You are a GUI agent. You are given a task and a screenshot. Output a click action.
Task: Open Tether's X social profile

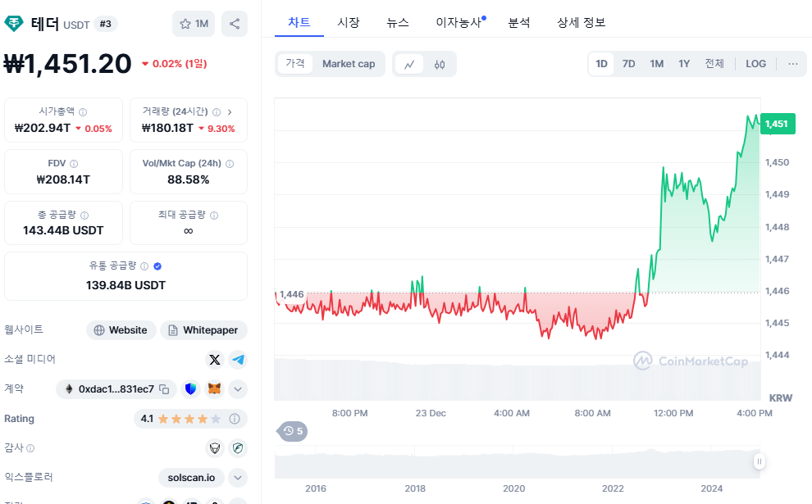click(x=215, y=360)
